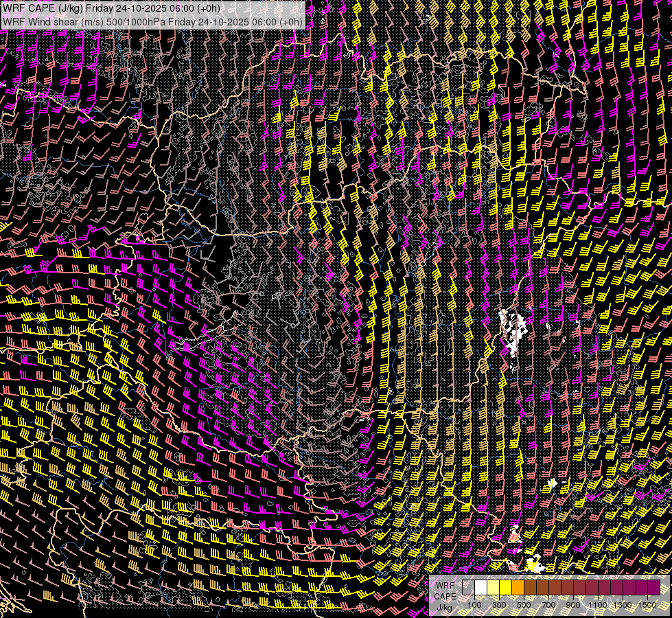Click the J/kg unit label in legend
Viewport: 672px width, 618px height.
[x=444, y=608]
